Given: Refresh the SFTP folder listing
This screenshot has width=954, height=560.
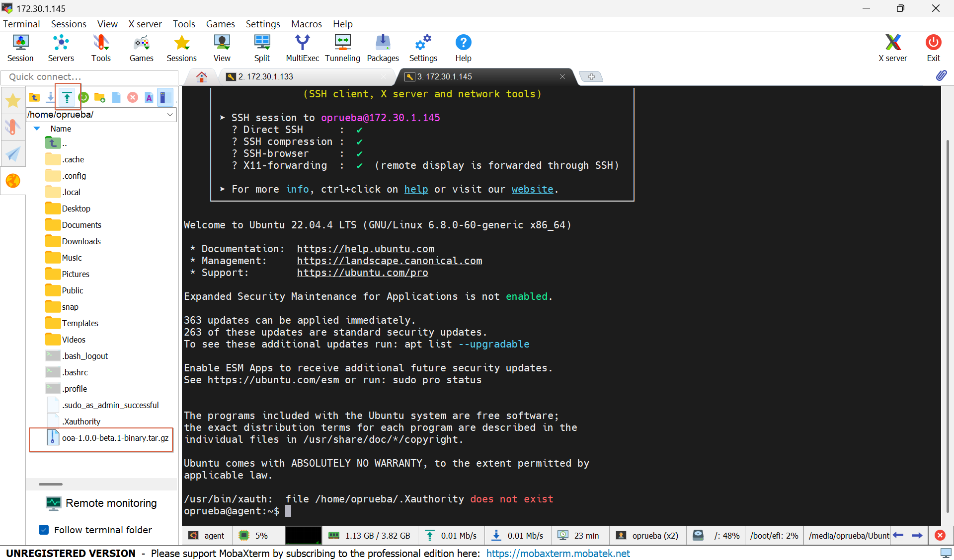Looking at the screenshot, I should click(83, 97).
